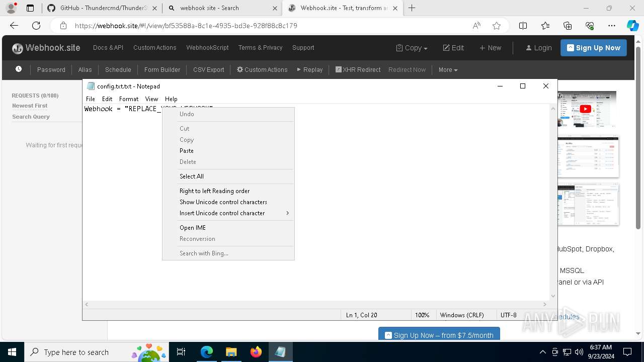Launch Microsoft Edge from taskbar

(207, 352)
